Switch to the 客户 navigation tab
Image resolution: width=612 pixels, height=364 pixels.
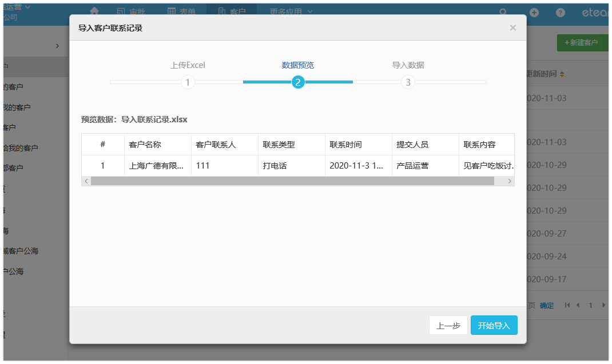point(232,11)
